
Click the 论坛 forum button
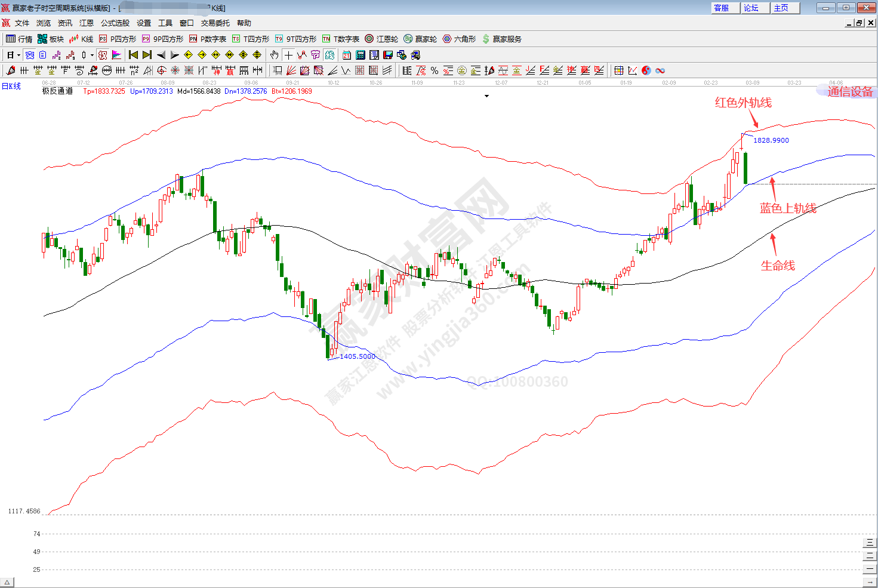(751, 8)
